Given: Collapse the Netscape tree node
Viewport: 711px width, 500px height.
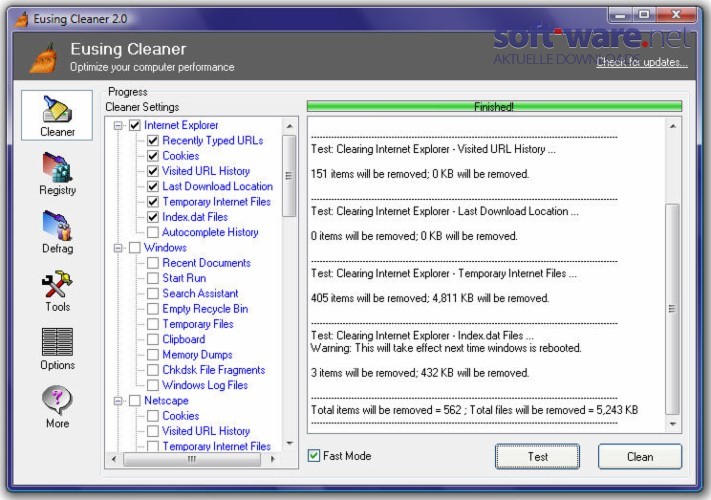Looking at the screenshot, I should point(118,401).
